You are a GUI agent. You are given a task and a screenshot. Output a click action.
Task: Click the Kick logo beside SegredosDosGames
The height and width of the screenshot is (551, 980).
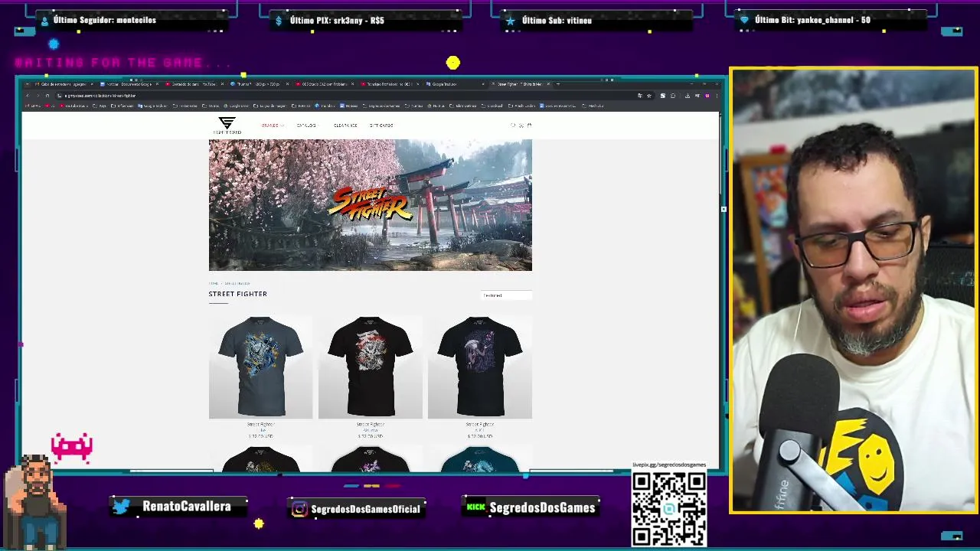click(x=476, y=507)
